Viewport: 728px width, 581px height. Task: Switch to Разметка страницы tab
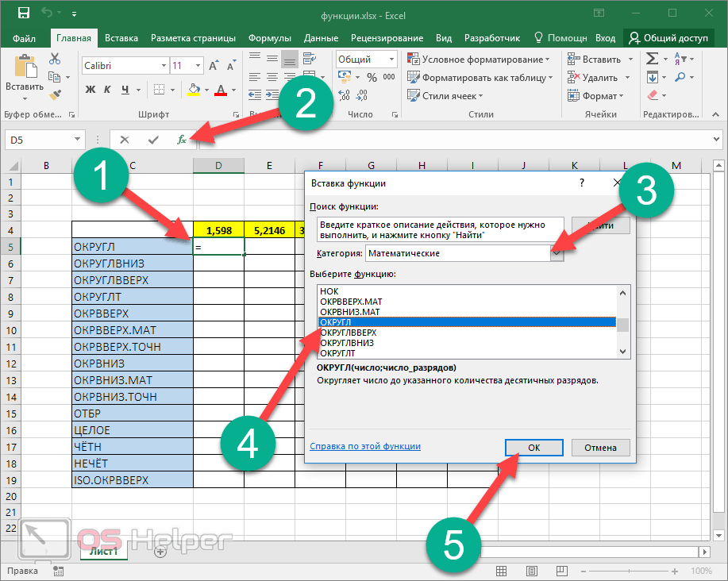click(193, 38)
